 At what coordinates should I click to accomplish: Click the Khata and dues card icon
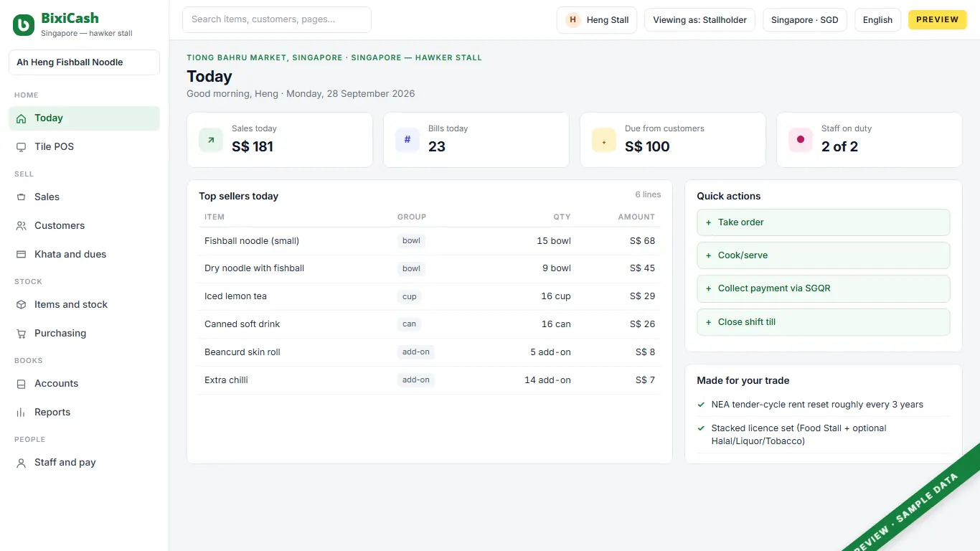21,255
